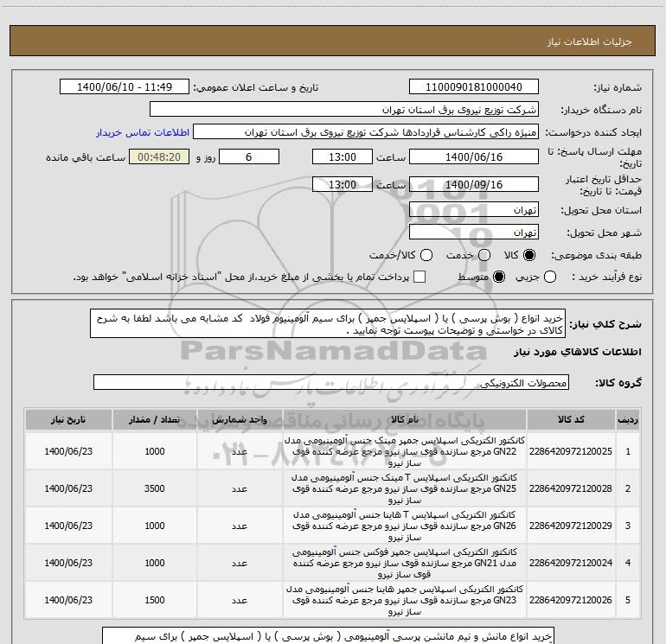666x644 pixels.
Task: Click the گروه کالا field محصولات الکترونیکی
Action: [x=331, y=382]
